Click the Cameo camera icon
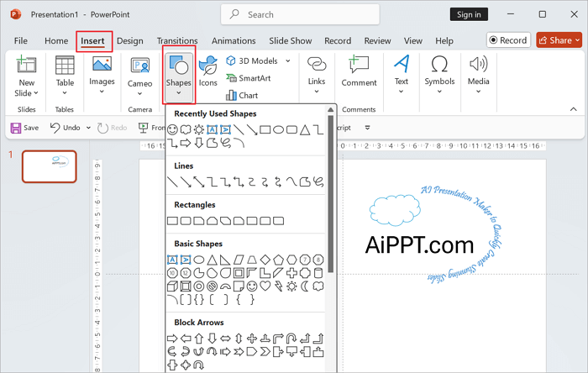The width and height of the screenshot is (588, 373). tap(140, 66)
